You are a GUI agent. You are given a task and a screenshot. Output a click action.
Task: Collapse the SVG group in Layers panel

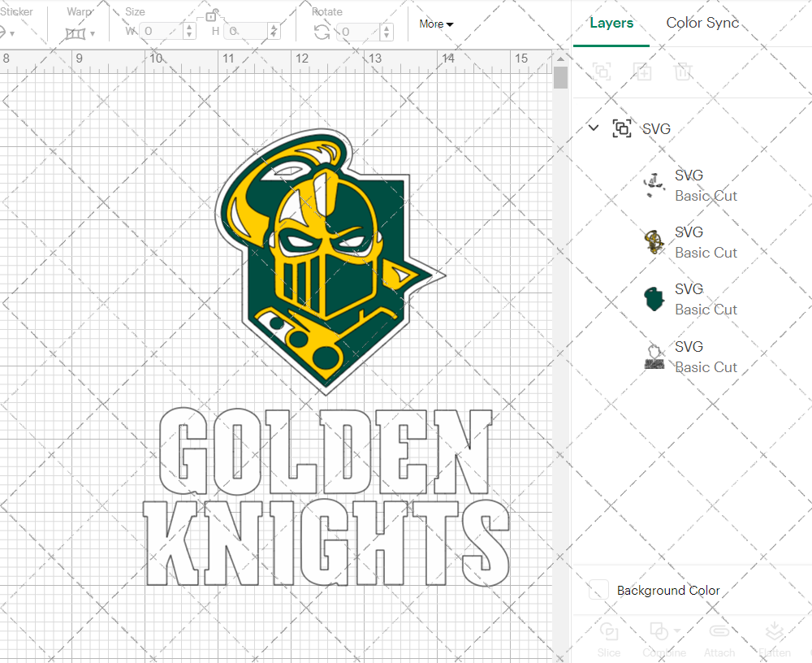593,128
